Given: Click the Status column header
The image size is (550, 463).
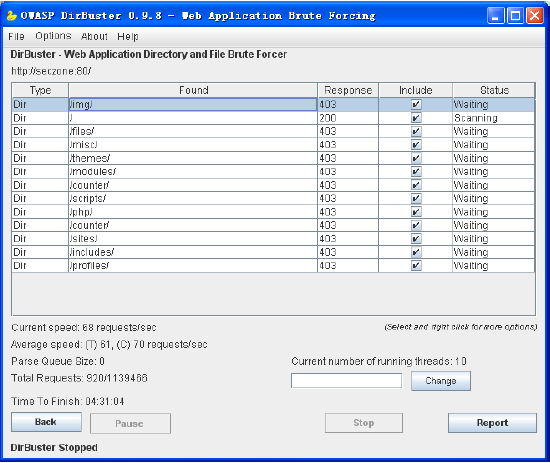Looking at the screenshot, I should pyautogui.click(x=494, y=90).
